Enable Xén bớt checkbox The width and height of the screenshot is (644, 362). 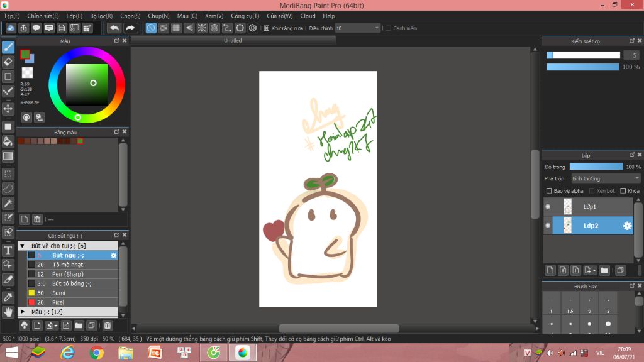click(x=592, y=191)
